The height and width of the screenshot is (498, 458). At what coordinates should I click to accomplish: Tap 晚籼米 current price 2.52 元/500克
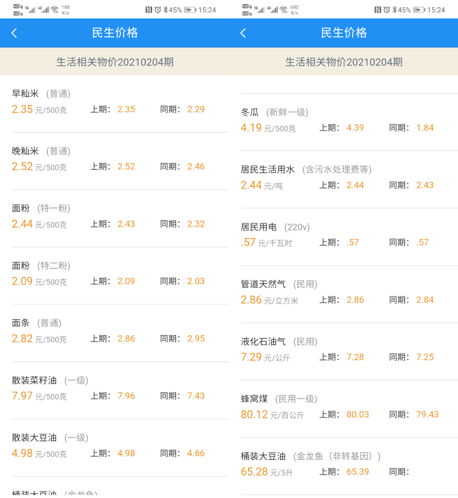(39, 167)
